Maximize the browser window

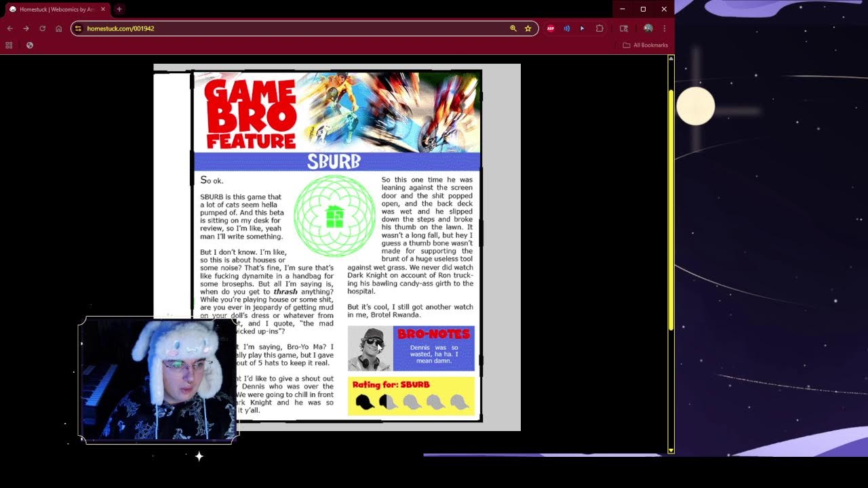coord(643,9)
